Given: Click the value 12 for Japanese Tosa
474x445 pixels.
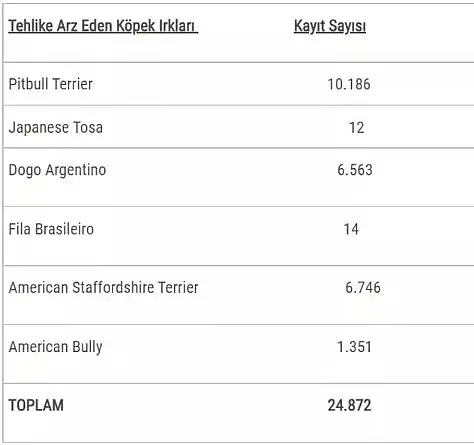Looking at the screenshot, I should click(x=356, y=128).
